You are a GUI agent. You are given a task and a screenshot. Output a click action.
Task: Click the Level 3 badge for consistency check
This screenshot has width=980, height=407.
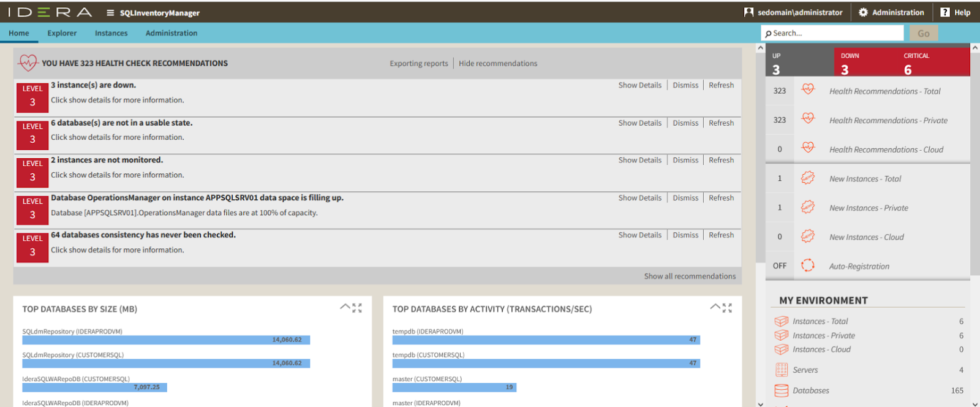[32, 248]
